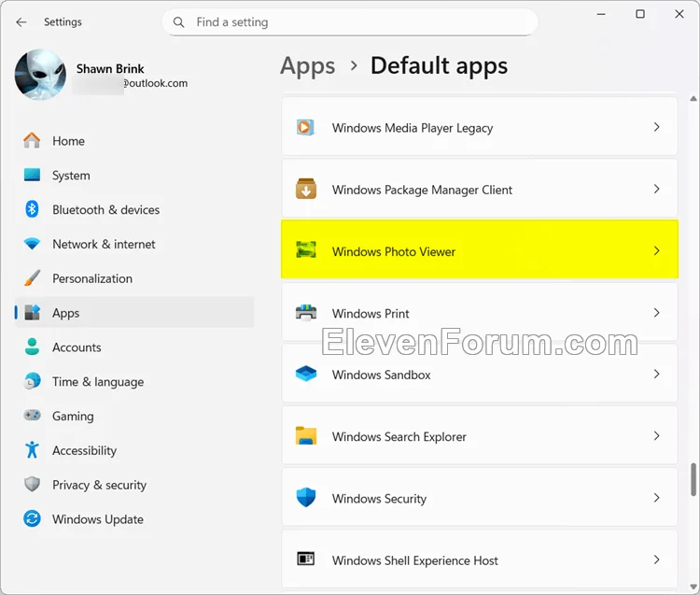700x595 pixels.
Task: Minimize the Settings window
Action: click(601, 14)
